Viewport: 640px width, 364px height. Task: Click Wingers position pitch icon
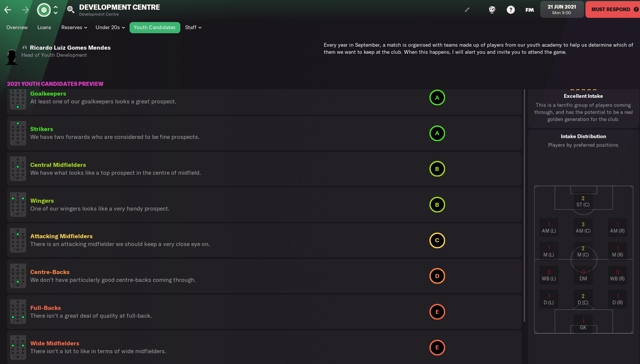(18, 205)
